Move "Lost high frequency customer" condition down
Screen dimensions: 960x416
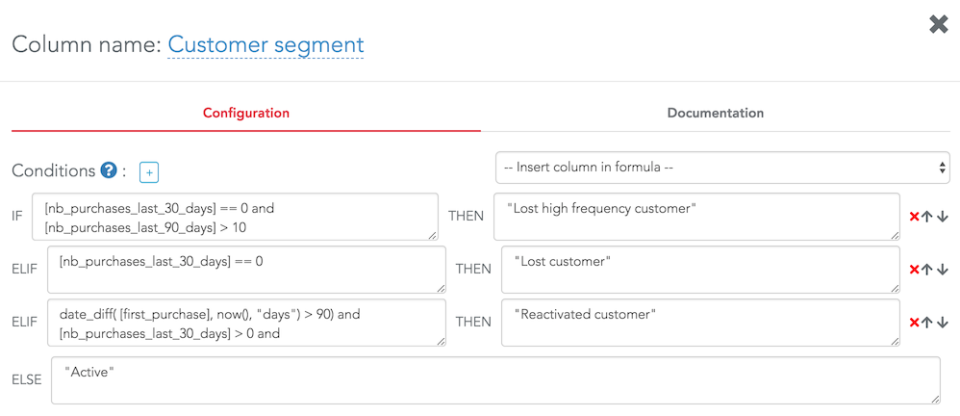[943, 217]
